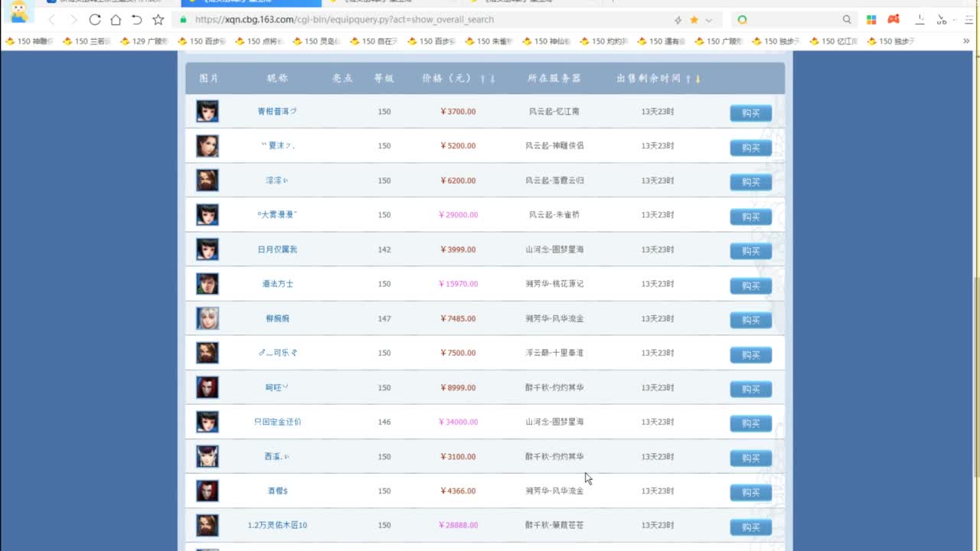This screenshot has width=980, height=551.
Task: Click 购买 button for ¥3700.00 listing
Action: click(750, 113)
